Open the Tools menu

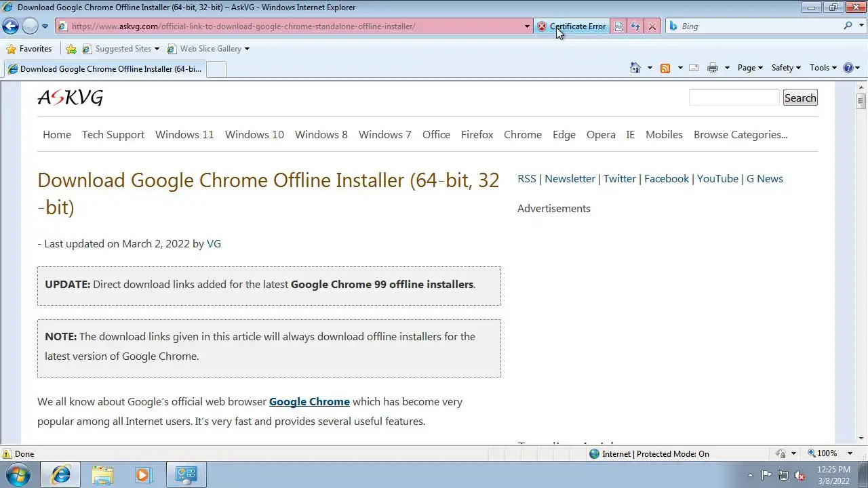(x=823, y=68)
